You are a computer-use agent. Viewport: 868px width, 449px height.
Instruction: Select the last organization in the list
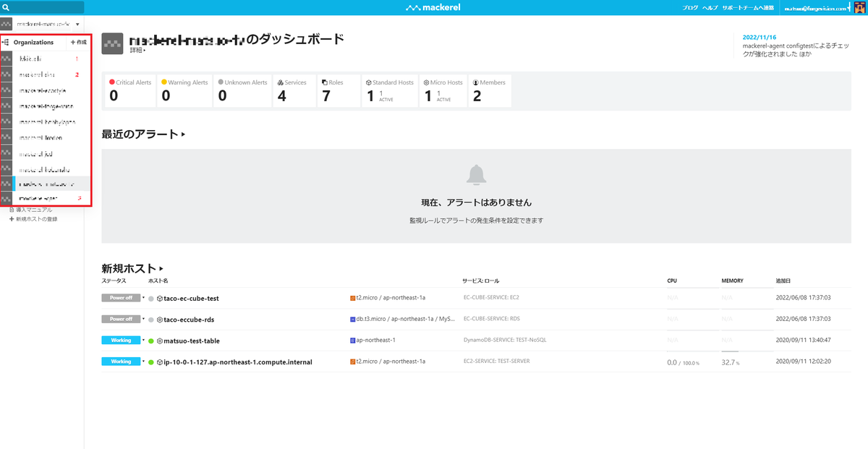[46, 198]
